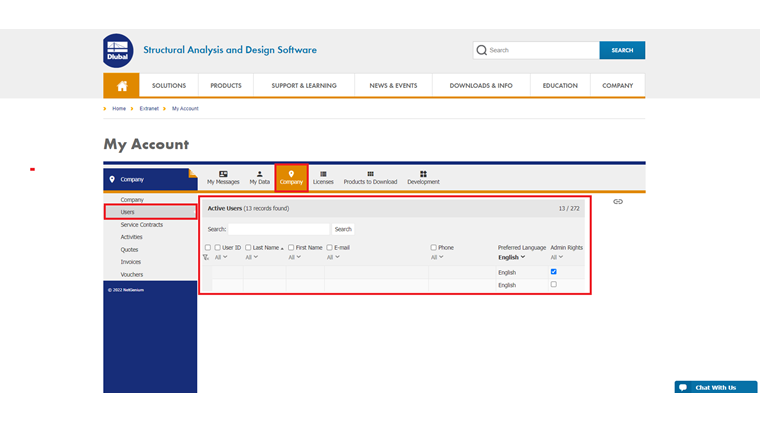The image size is (760, 423).
Task: Expand the First Name filter dropdown
Action: click(295, 257)
